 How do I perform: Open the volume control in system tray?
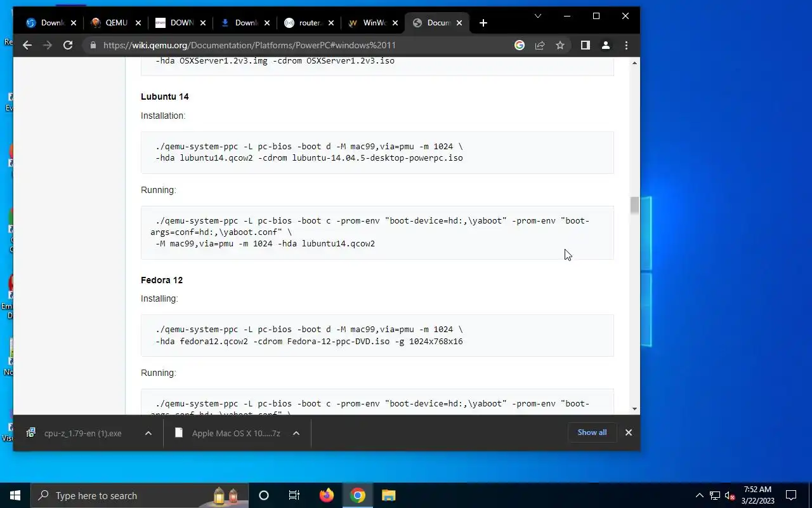pos(730,495)
